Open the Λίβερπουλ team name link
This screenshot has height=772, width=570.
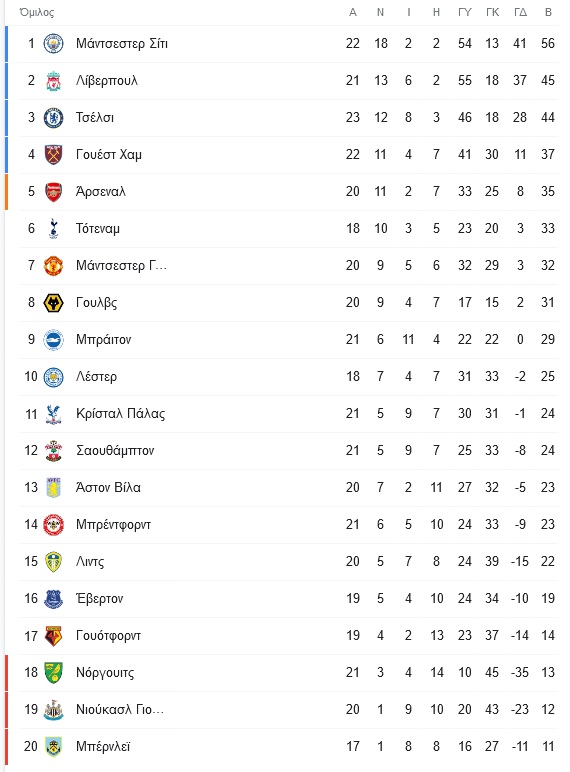coord(107,81)
